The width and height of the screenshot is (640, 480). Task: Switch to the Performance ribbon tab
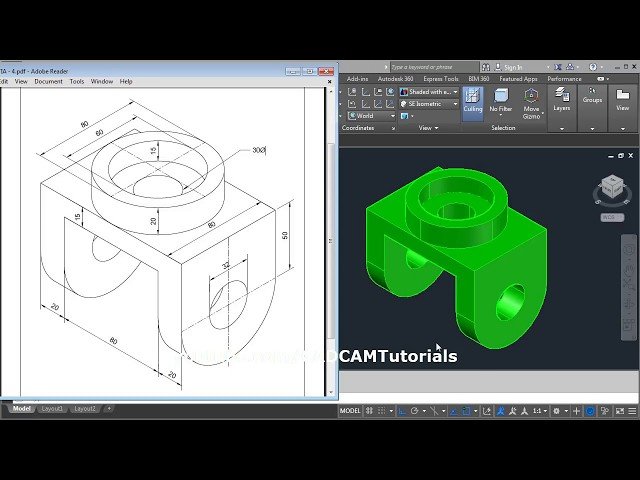(564, 79)
